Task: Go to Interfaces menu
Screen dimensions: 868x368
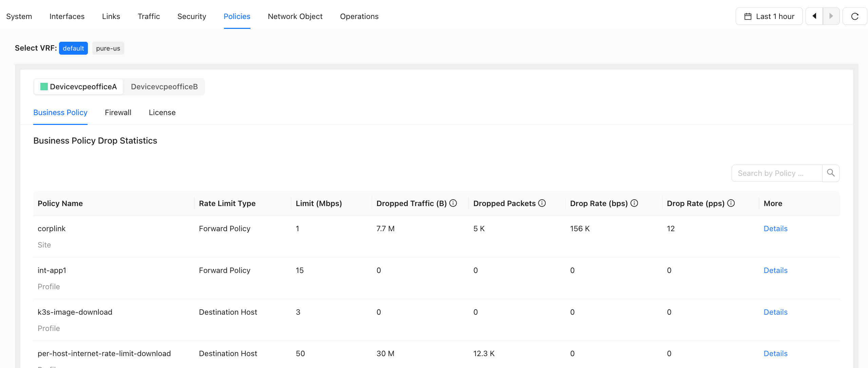Action: (x=67, y=16)
